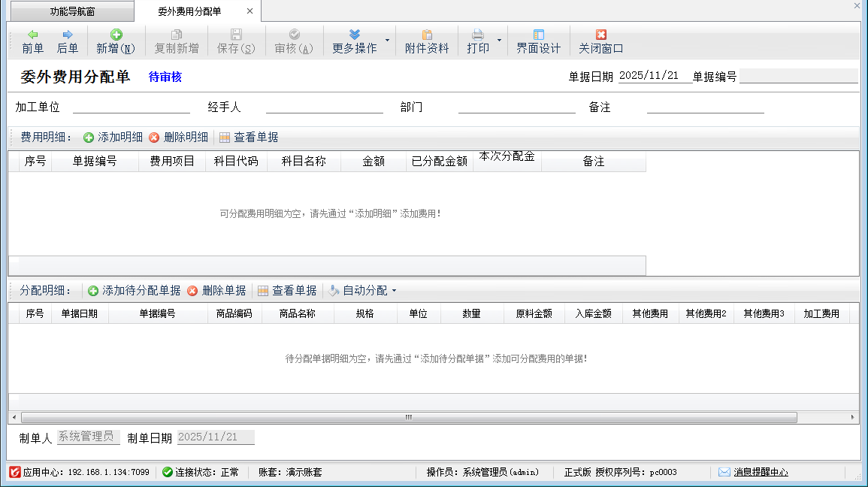
Task: Click the 加工单位 input field
Action: click(131, 107)
